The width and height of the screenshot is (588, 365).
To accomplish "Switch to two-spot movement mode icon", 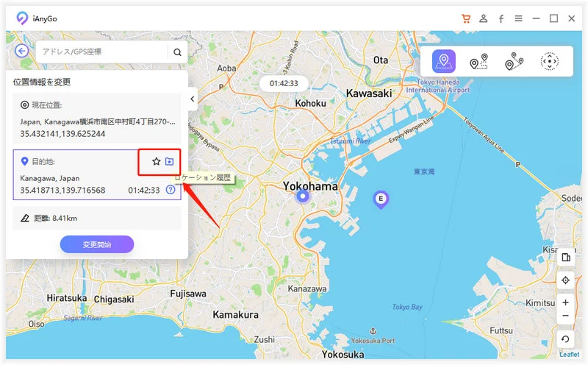I will point(479,61).
